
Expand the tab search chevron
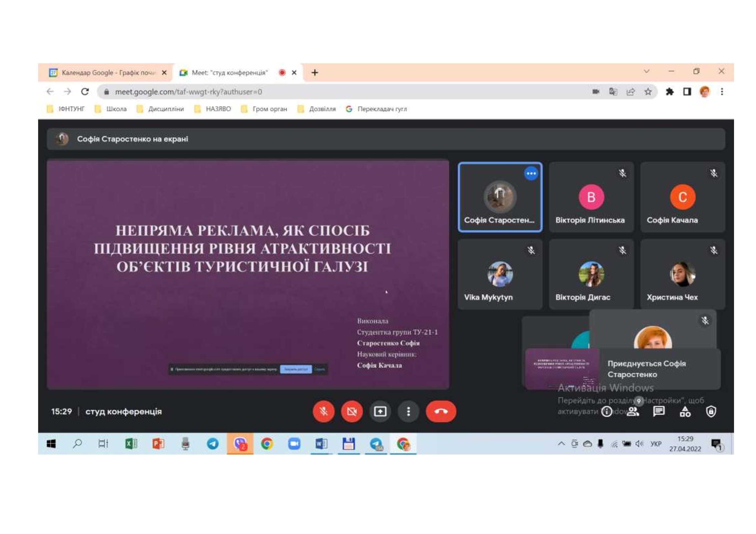tap(646, 71)
